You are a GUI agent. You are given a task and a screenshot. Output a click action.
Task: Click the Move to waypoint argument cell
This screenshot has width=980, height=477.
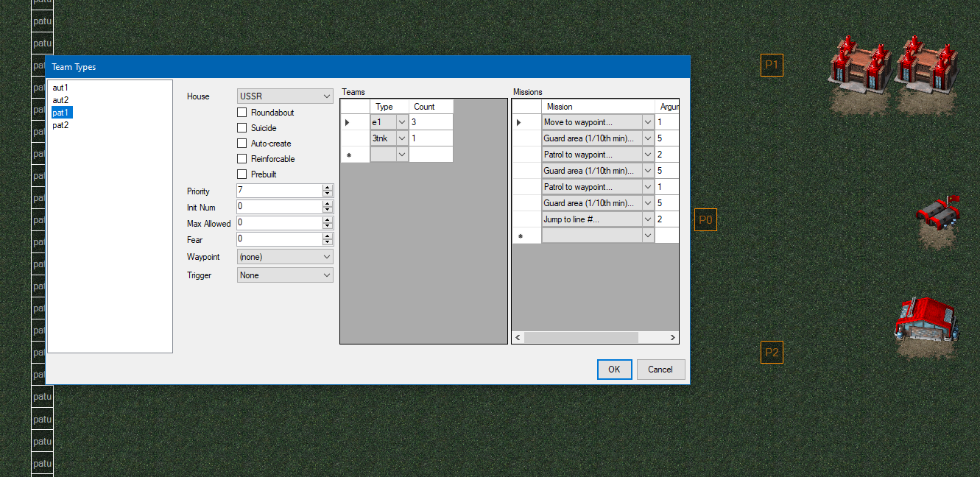coord(666,122)
